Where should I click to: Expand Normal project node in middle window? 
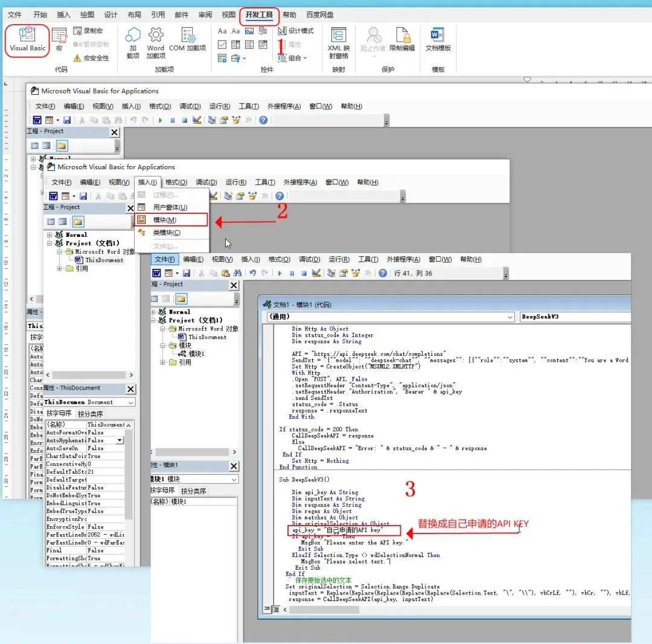click(50, 234)
